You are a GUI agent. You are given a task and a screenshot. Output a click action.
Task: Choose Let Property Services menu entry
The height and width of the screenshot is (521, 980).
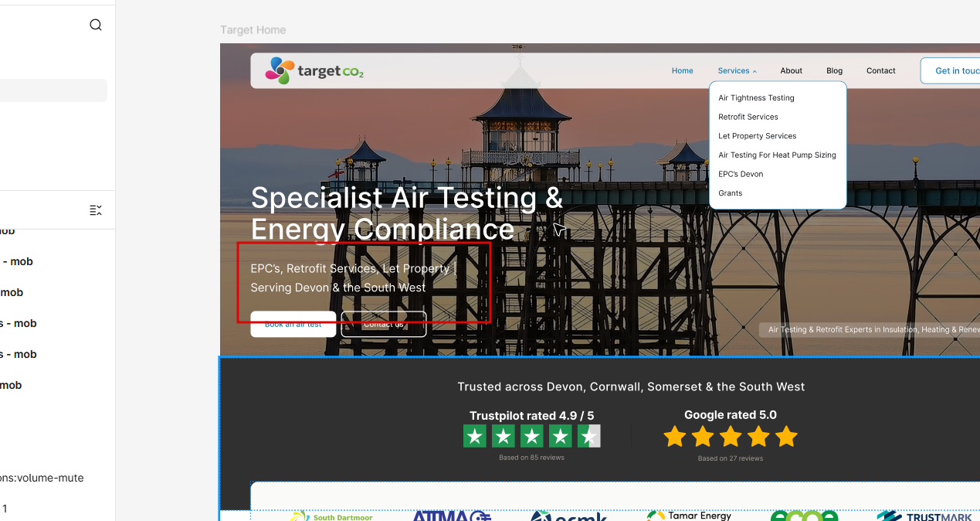[x=757, y=136]
